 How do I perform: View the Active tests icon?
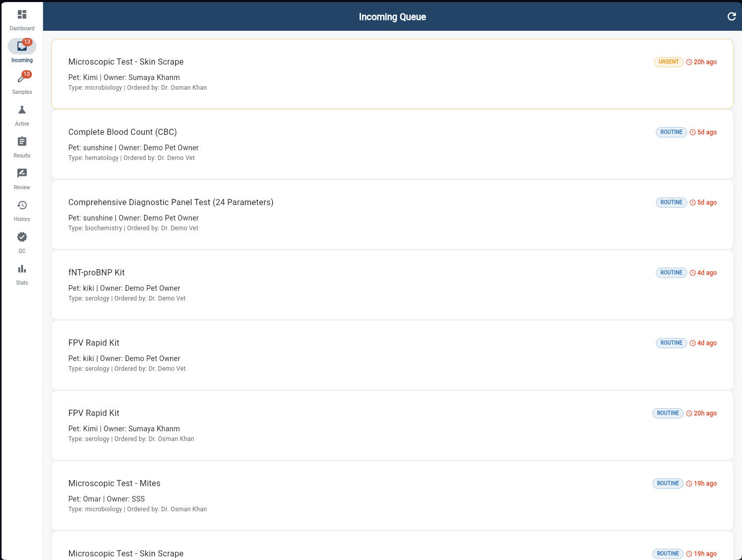[x=22, y=109]
